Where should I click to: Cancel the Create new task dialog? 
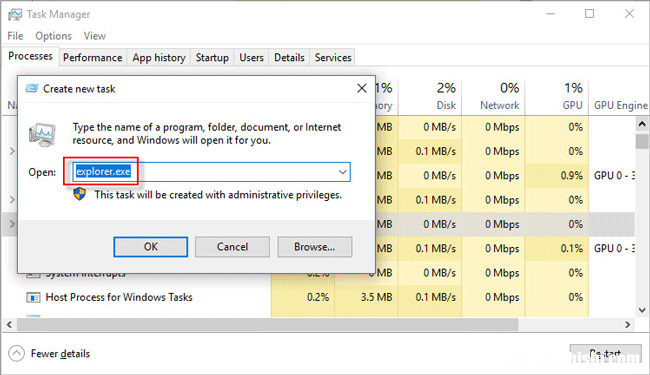coord(232,247)
